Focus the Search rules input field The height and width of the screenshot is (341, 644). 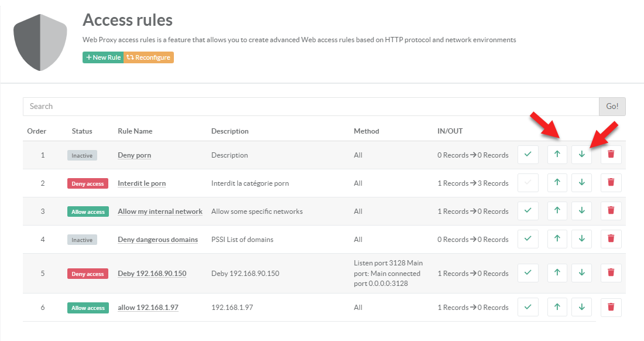click(310, 106)
